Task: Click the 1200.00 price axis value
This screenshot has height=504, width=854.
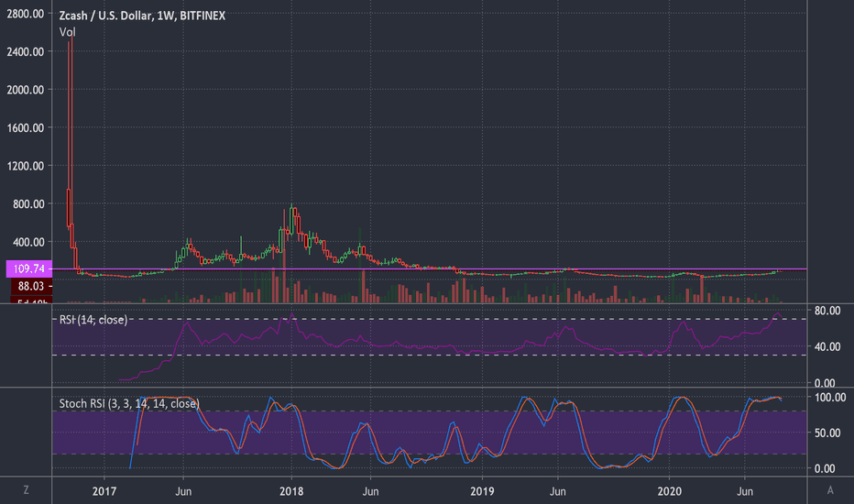Action: [x=25, y=166]
